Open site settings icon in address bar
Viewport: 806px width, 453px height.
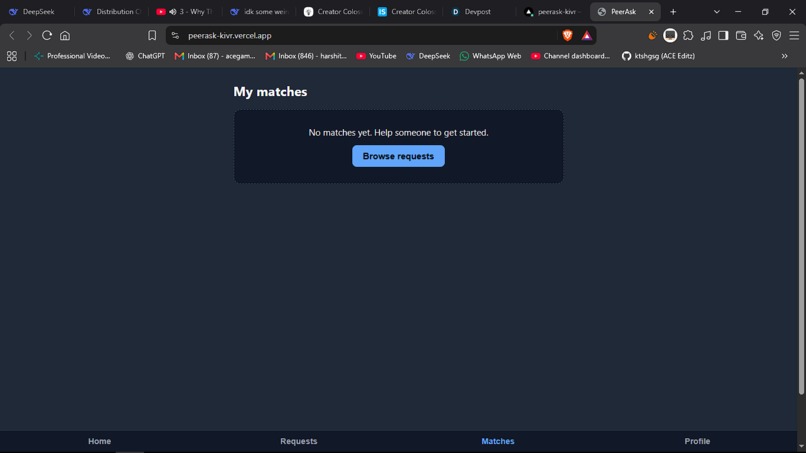coord(175,35)
